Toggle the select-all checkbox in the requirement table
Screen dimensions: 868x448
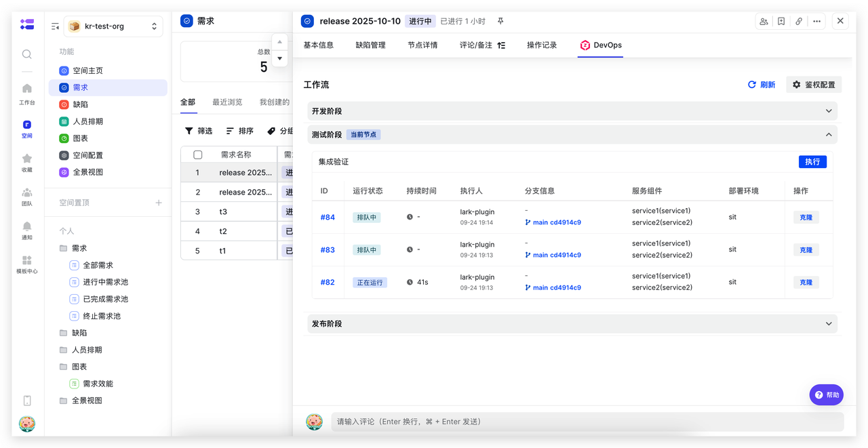pos(196,154)
